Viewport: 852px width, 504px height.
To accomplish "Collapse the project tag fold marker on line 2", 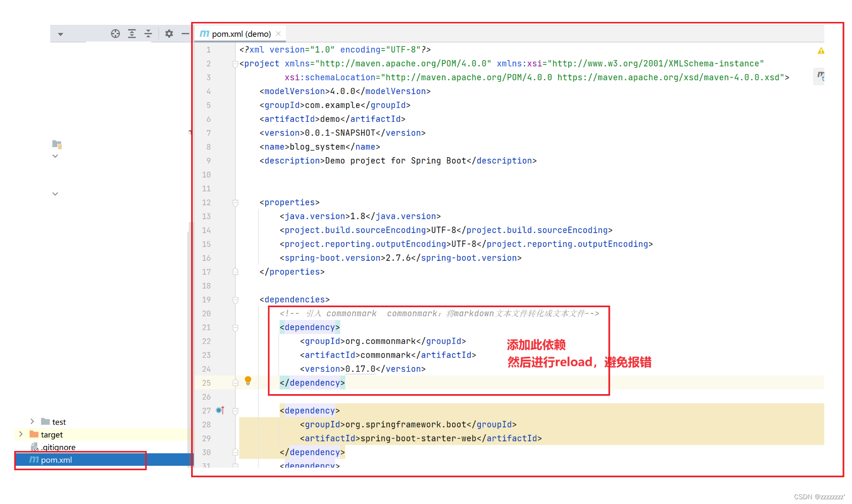I will click(x=235, y=64).
